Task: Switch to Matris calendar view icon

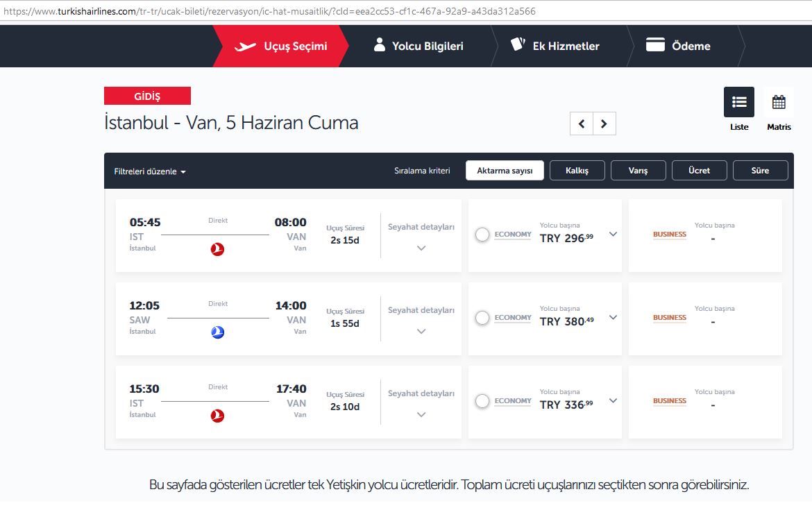Action: [x=779, y=102]
